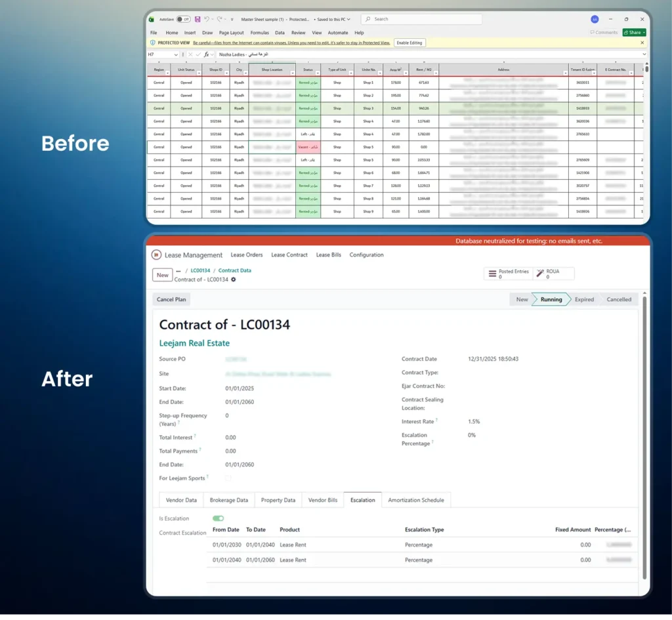Tick the For Leejam Sports checkbox
This screenshot has height=620, width=672.
point(228,478)
